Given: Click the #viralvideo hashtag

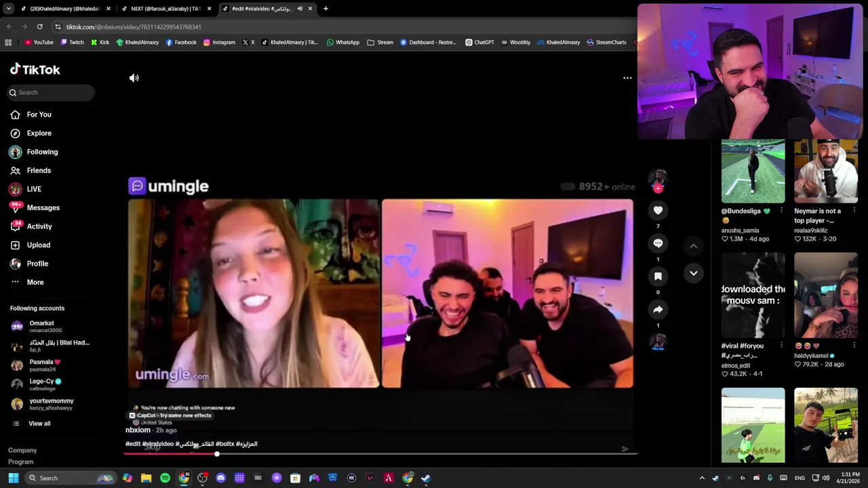Looking at the screenshot, I should point(158,444).
